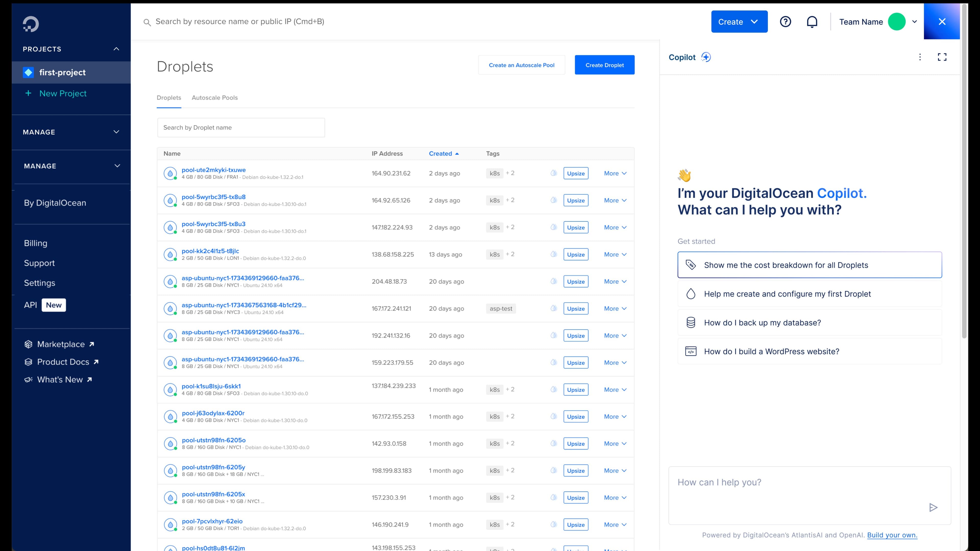This screenshot has height=551, width=980.
Task: Expand the second MANAGE section
Action: coord(117,166)
